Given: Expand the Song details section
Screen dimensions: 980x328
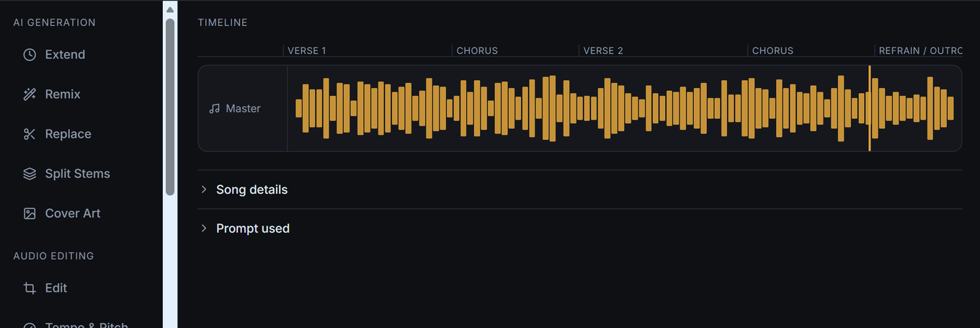Looking at the screenshot, I should click(580, 190).
